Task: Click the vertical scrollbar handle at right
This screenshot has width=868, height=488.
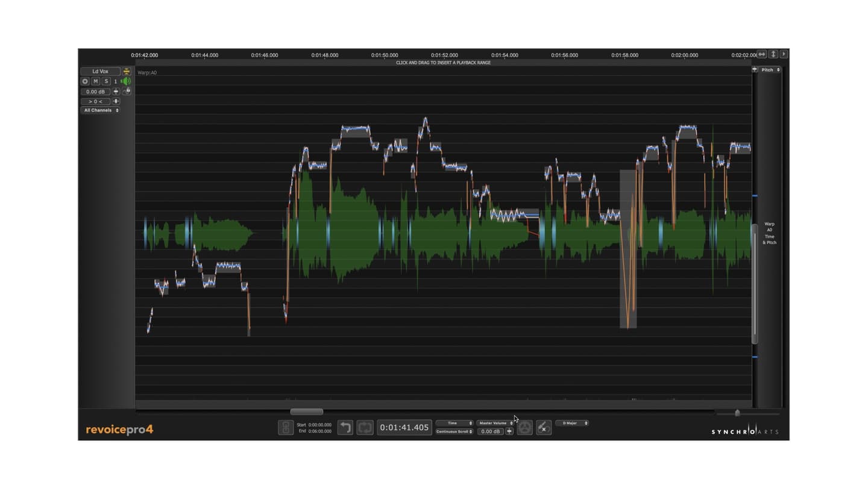Action: point(755,283)
